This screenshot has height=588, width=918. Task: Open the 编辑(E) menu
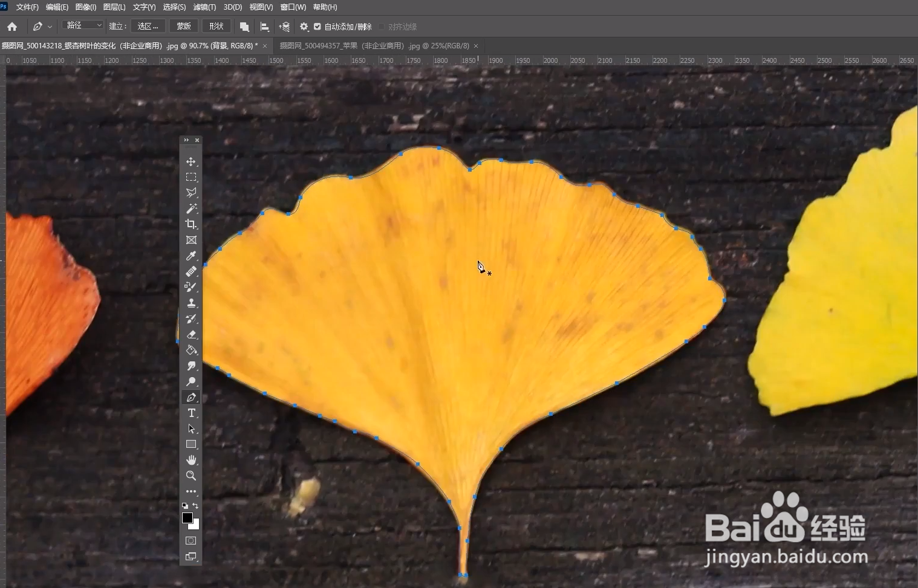(57, 7)
